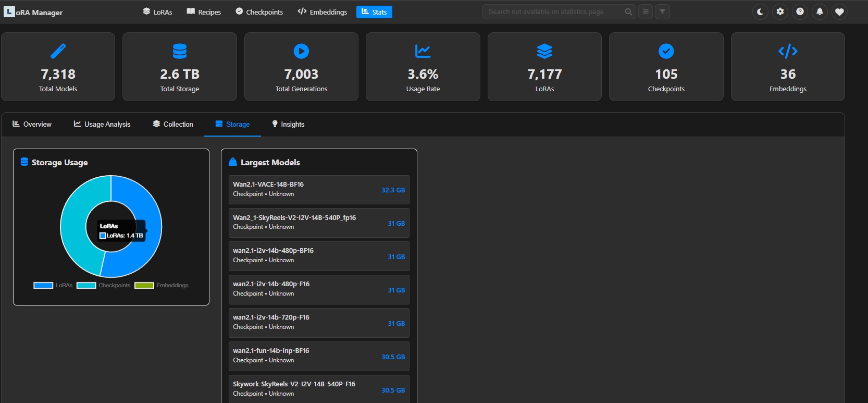This screenshot has width=868, height=403.
Task: Click the LoRAs layers stack icon
Action: [x=544, y=51]
